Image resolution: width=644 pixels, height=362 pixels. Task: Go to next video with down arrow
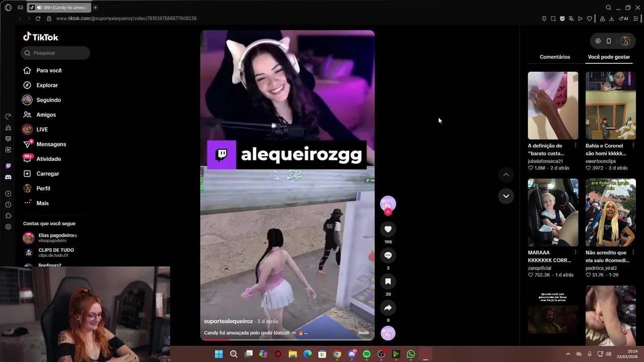(x=506, y=196)
